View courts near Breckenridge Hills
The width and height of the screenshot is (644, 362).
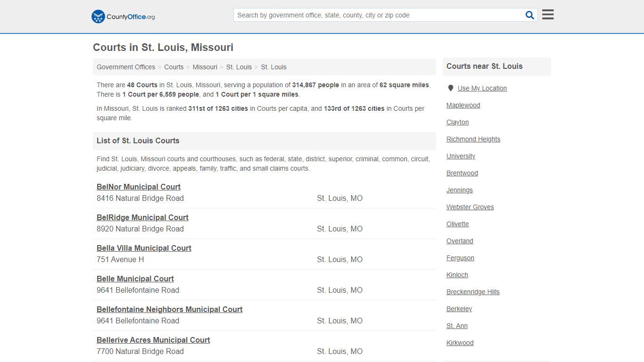(473, 292)
